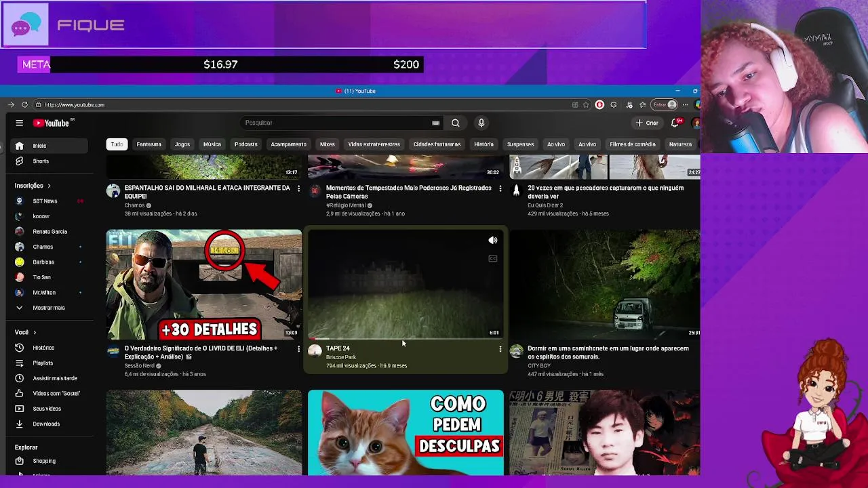Select the Jogos filter chip
868x488 pixels.
coord(182,144)
